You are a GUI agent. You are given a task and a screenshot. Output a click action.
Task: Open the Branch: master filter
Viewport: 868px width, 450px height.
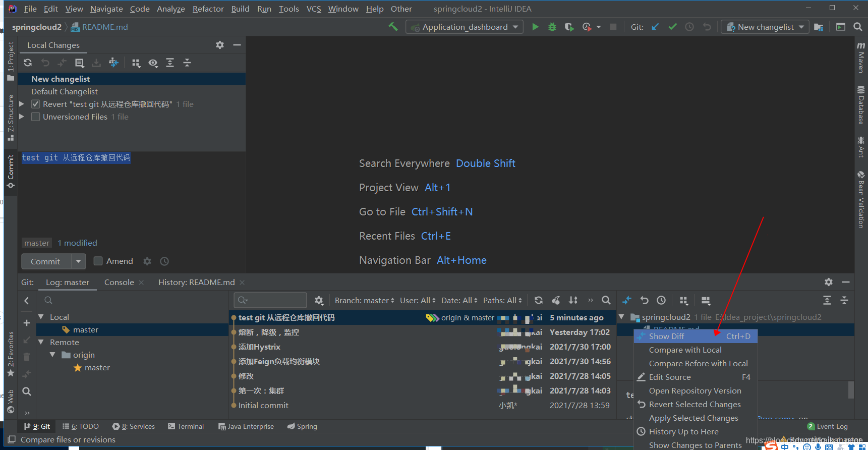coord(365,300)
